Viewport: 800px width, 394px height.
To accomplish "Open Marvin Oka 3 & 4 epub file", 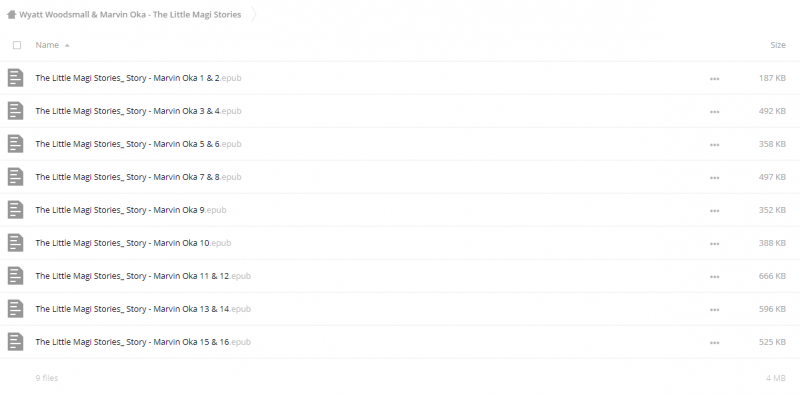I will point(138,111).
